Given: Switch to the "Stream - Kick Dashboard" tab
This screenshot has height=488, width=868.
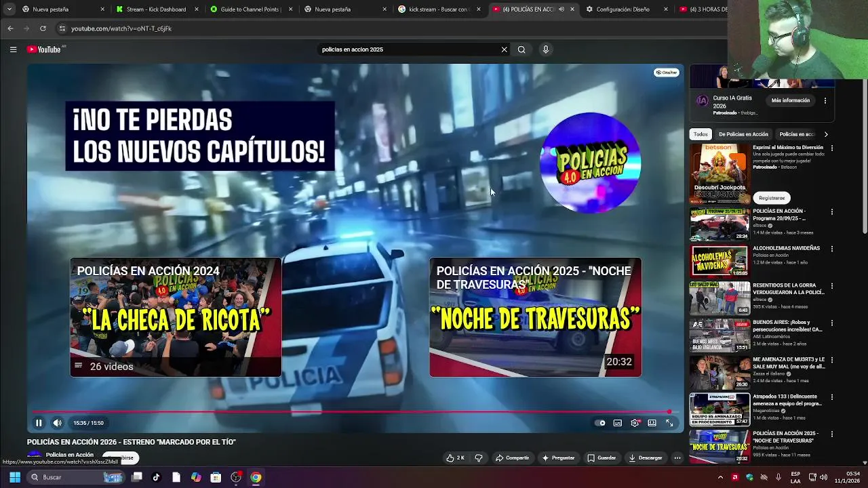Looking at the screenshot, I should 156,9.
